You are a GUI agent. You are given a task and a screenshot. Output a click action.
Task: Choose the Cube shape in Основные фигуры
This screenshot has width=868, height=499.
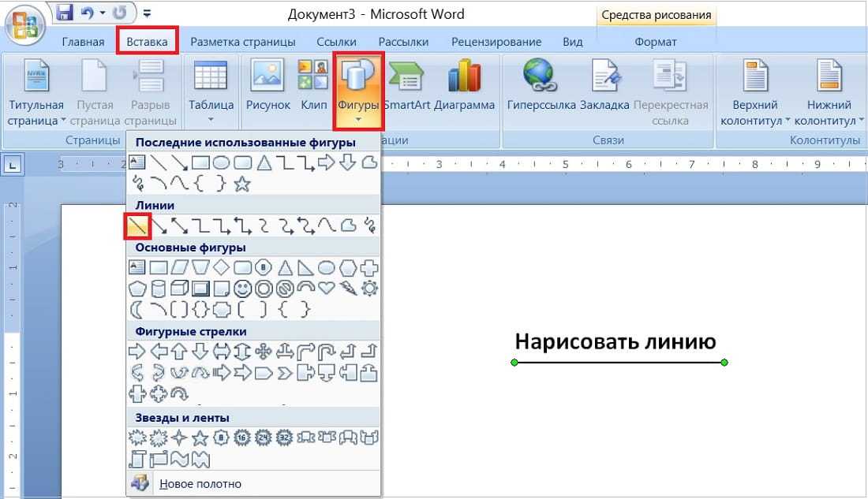tap(179, 289)
